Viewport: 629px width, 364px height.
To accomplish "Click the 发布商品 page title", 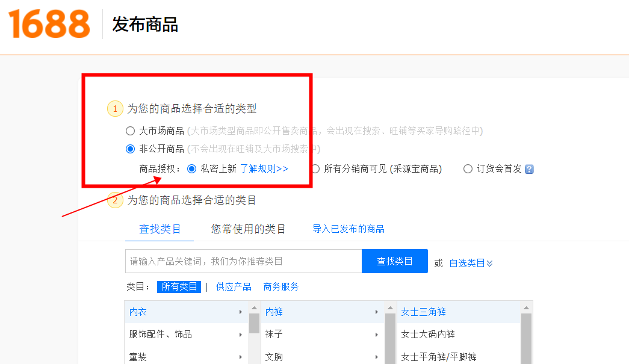I will tap(145, 25).
